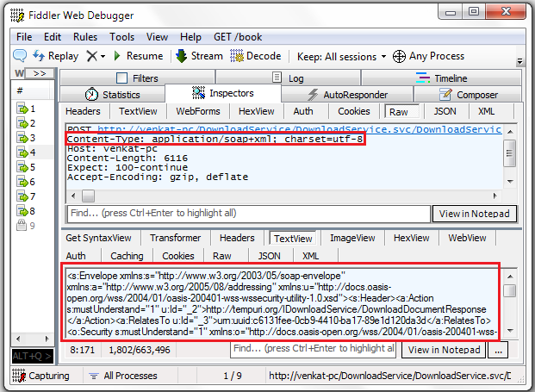Switch to the Timeline tab
The height and width of the screenshot is (392, 535).
(441, 78)
